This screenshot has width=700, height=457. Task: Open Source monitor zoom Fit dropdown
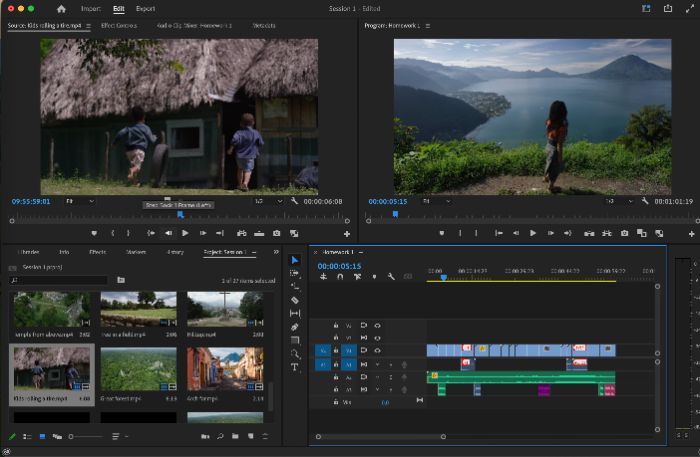(x=80, y=201)
